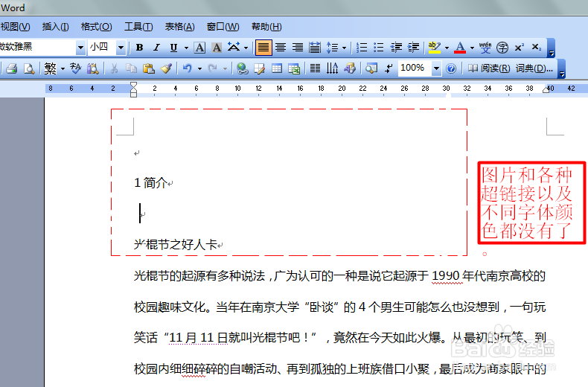Open highlight color dropdown arrow
588x387 pixels.
coord(447,48)
